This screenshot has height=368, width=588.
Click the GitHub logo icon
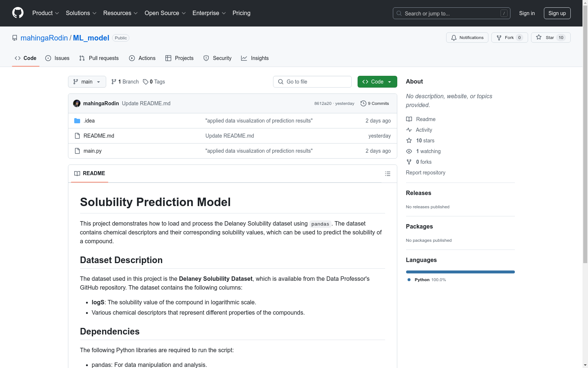tap(18, 13)
